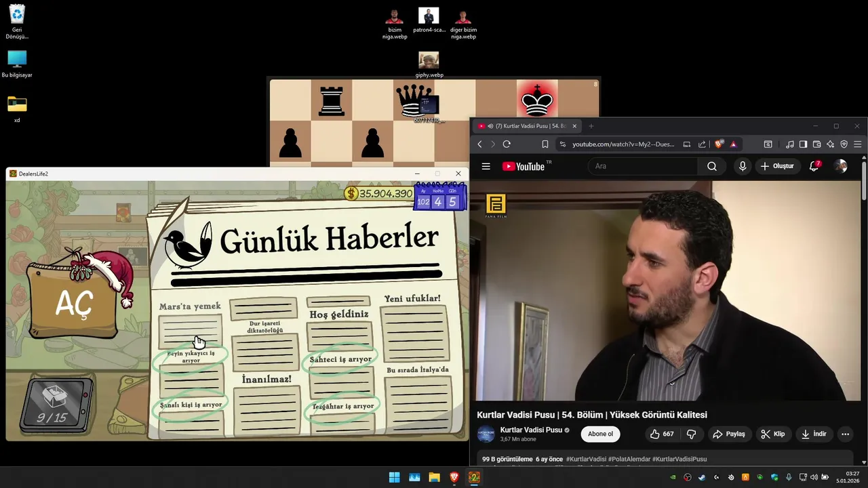This screenshot has width=868, height=488.
Task: Click the Abone ol subscribe button
Action: click(x=600, y=434)
